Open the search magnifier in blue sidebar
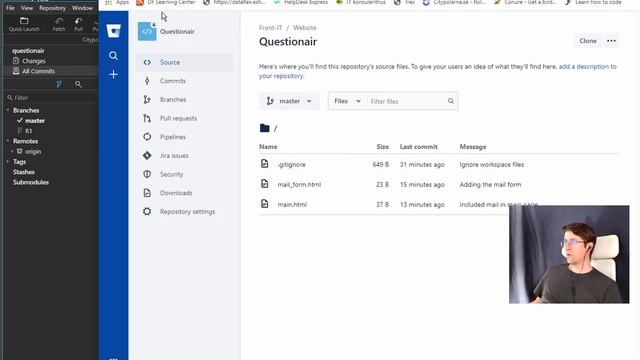This screenshot has width=640, height=360. pos(113,56)
